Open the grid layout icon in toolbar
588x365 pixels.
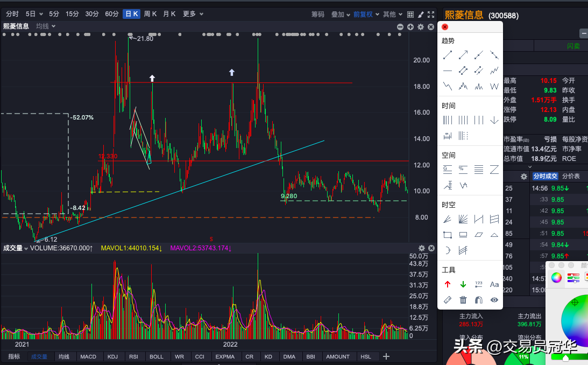point(410,14)
